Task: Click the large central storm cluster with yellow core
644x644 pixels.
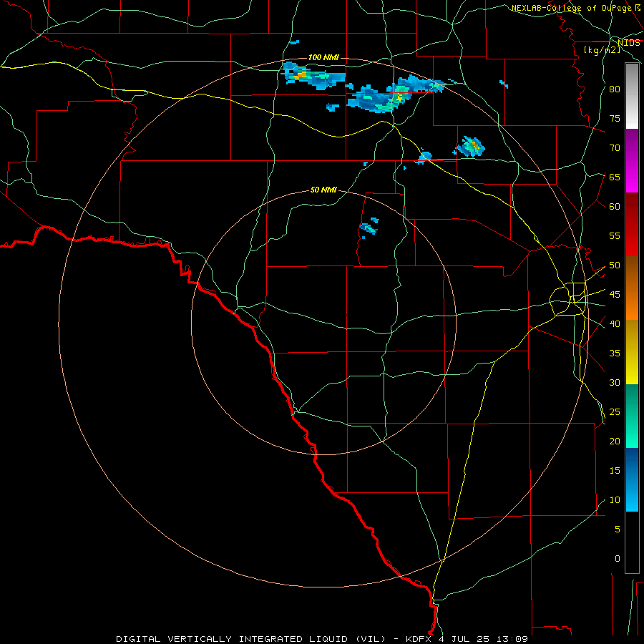Action: [396, 95]
